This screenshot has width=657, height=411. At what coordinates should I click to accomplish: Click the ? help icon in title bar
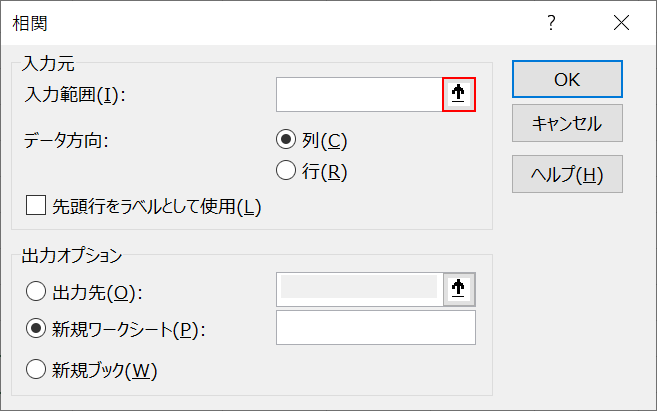click(551, 23)
